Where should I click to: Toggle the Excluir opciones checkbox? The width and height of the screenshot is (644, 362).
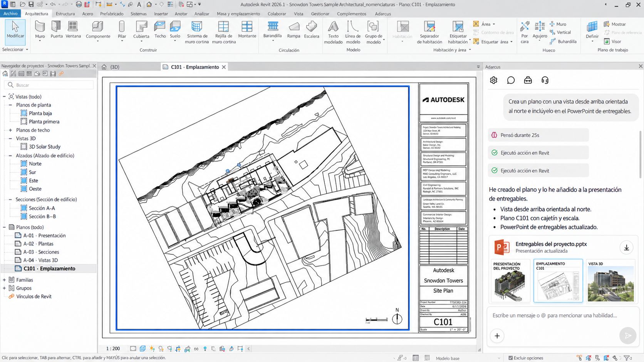(x=511, y=358)
